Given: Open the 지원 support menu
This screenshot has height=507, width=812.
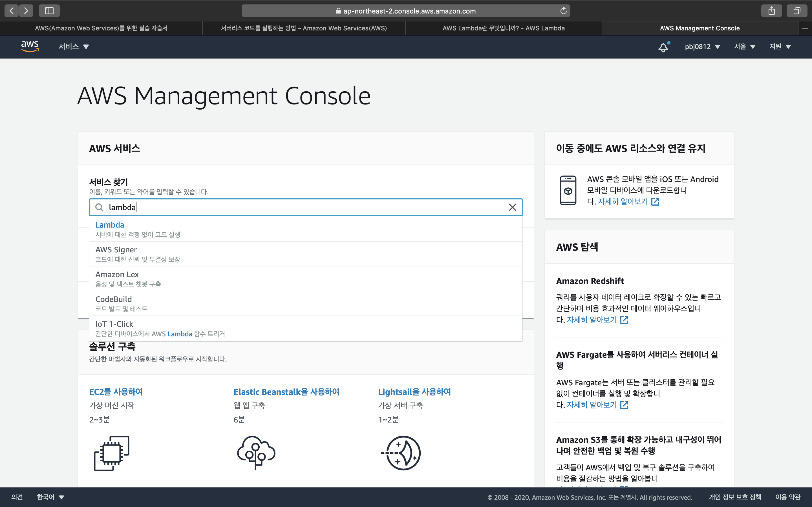Looking at the screenshot, I should point(780,46).
